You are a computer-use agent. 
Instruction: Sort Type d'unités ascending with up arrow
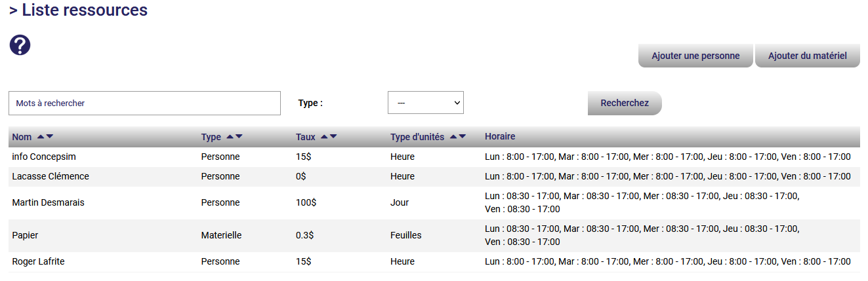pyautogui.click(x=453, y=137)
